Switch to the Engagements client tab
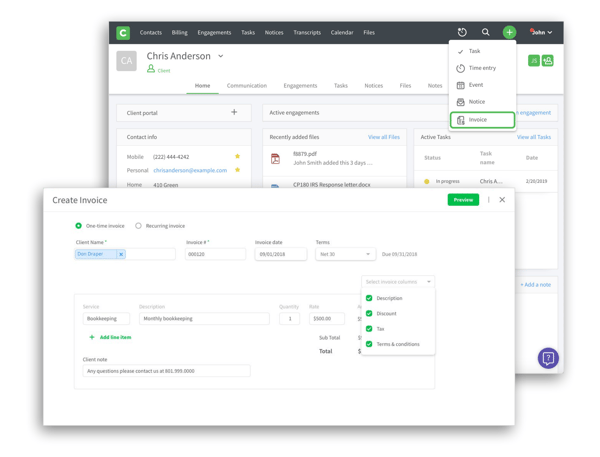600x457 pixels. [x=300, y=85]
